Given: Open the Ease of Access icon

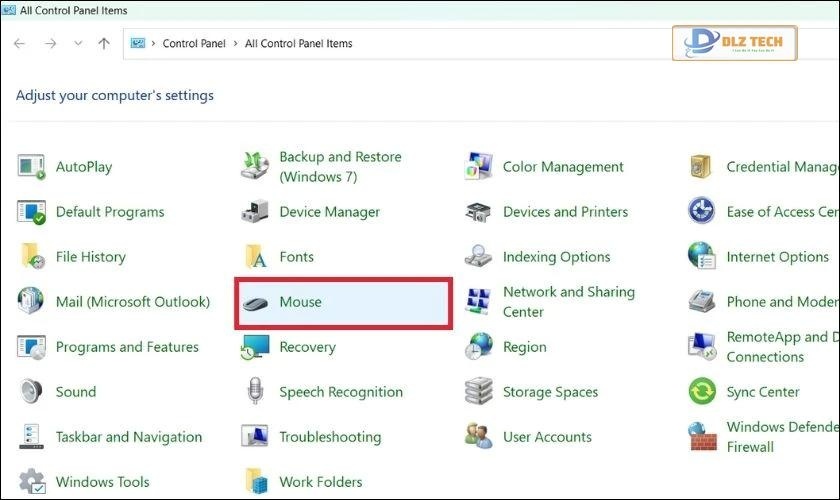Looking at the screenshot, I should point(702,211).
